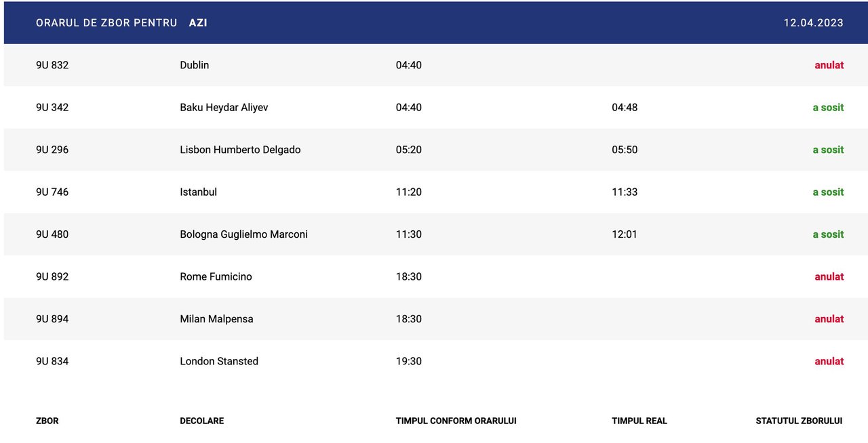Click London Stansted's scheduled time 19:30
868x443 pixels.
[409, 361]
